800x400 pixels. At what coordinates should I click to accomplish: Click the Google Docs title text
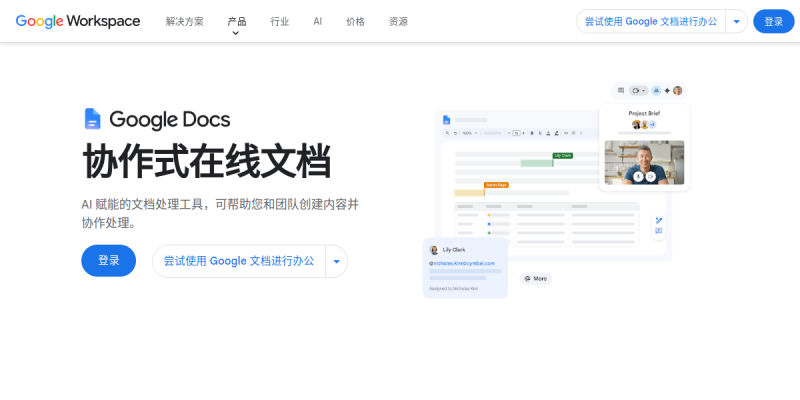[169, 119]
